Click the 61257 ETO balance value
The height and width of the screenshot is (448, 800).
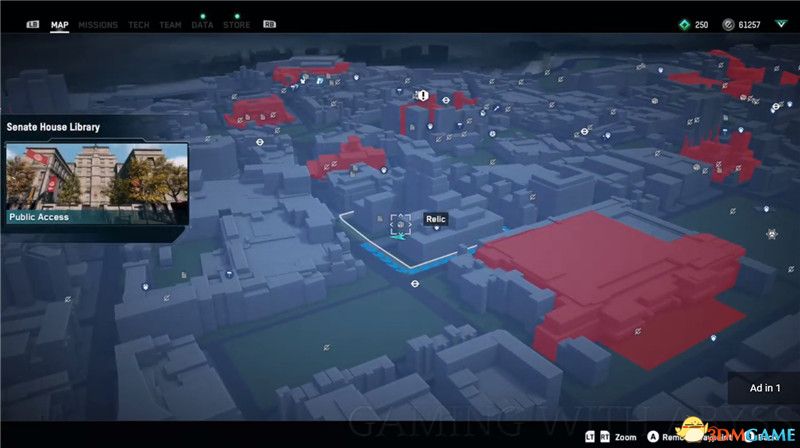(749, 24)
